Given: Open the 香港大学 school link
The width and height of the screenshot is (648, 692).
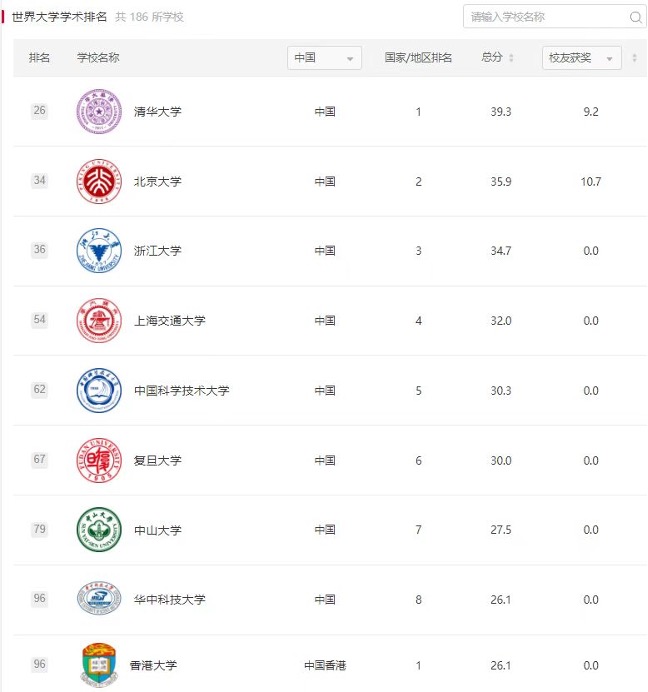Looking at the screenshot, I should coord(153,665).
